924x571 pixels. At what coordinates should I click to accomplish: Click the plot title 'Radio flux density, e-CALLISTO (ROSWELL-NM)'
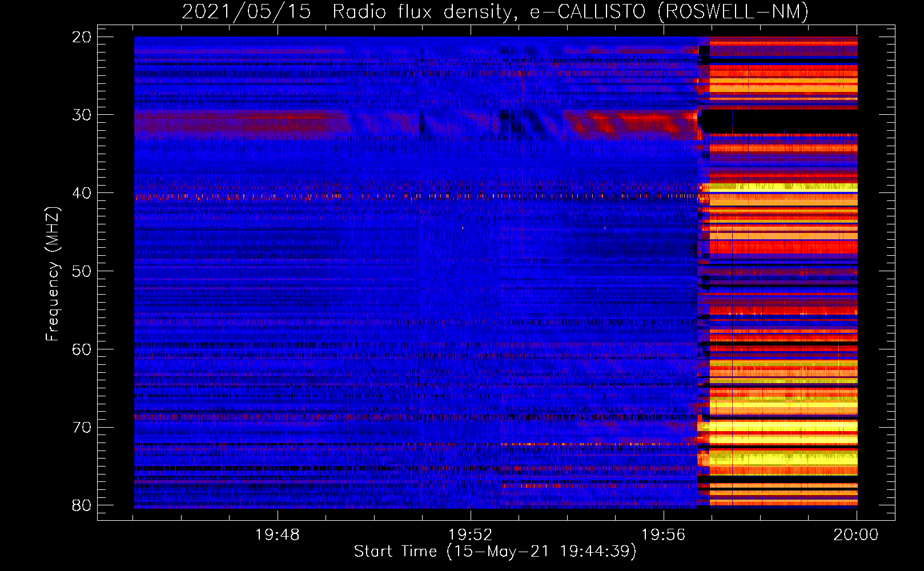pos(571,11)
